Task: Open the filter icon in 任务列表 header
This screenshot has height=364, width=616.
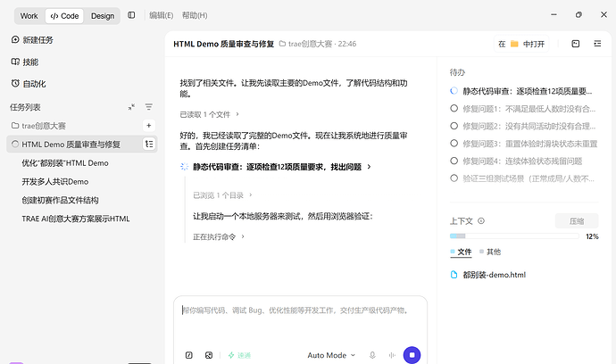Action: pos(148,107)
